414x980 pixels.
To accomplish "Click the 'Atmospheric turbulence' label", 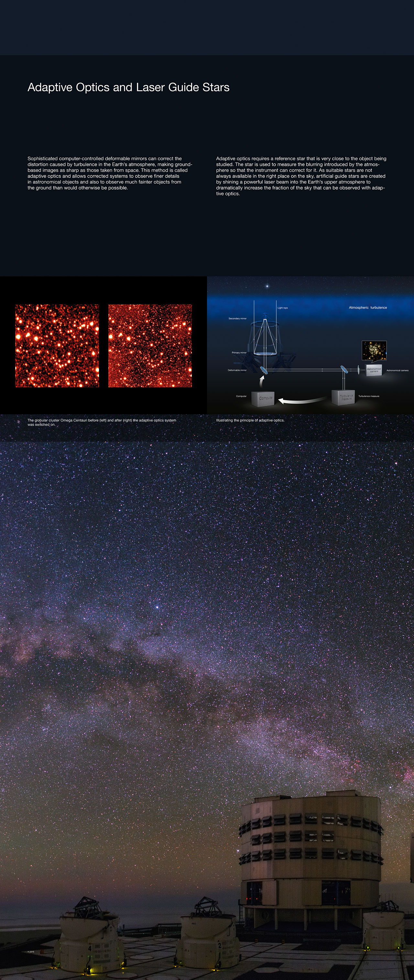I will click(x=368, y=307).
